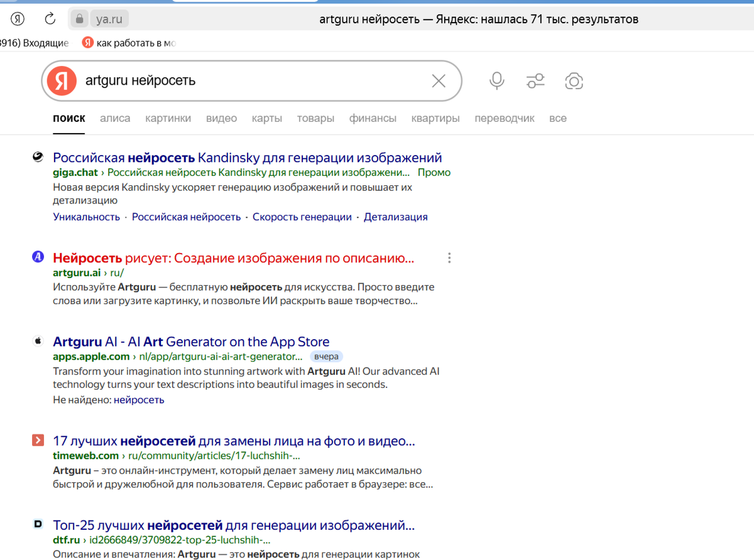Open the Детализация sitelink

tap(396, 217)
